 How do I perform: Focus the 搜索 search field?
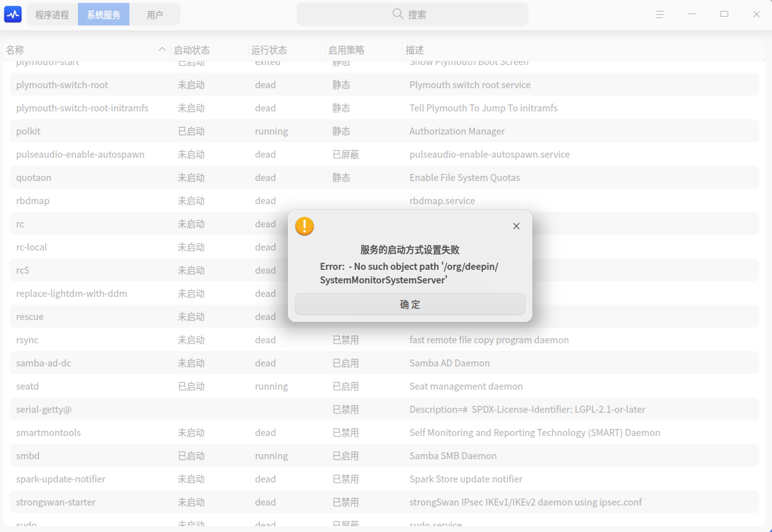click(413, 14)
